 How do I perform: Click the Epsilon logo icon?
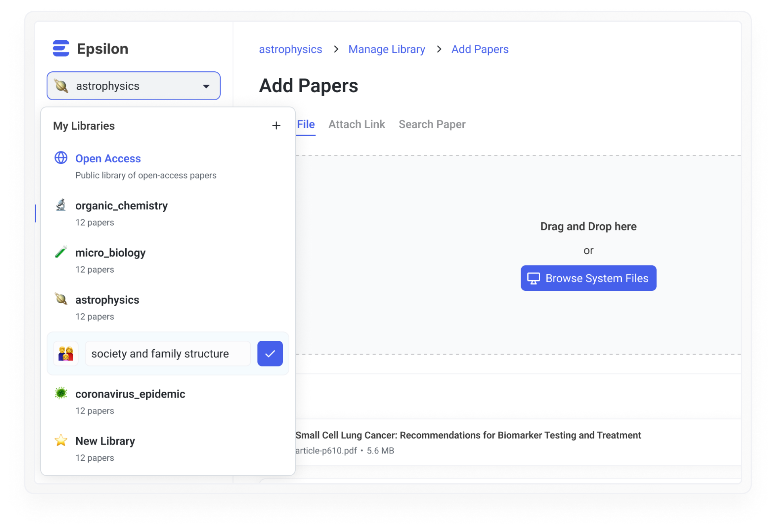(x=61, y=48)
